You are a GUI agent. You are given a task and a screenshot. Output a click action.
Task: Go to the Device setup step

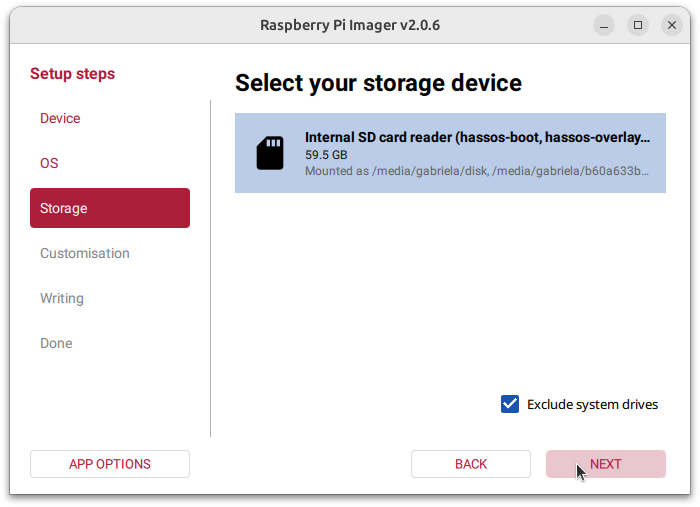[60, 118]
